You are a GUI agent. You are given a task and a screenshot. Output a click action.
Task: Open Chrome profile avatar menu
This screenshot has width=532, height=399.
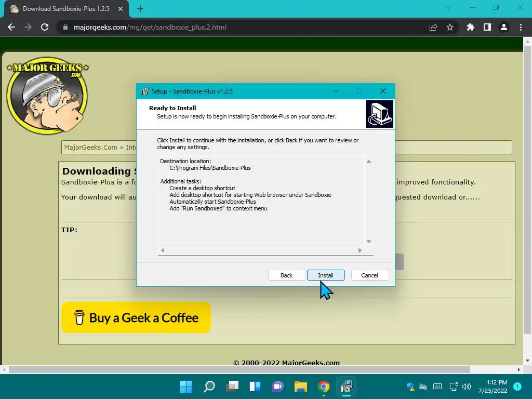[504, 27]
